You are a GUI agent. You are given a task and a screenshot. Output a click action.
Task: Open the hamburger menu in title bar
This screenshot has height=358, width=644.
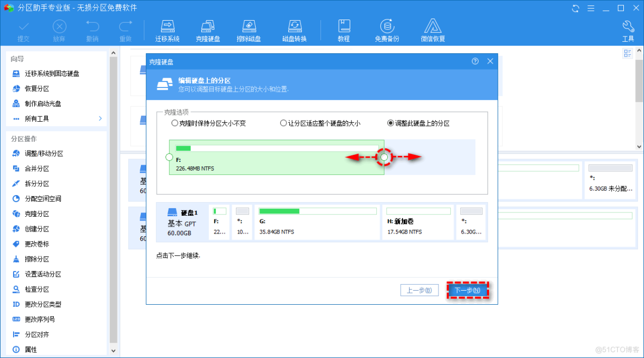[591, 8]
